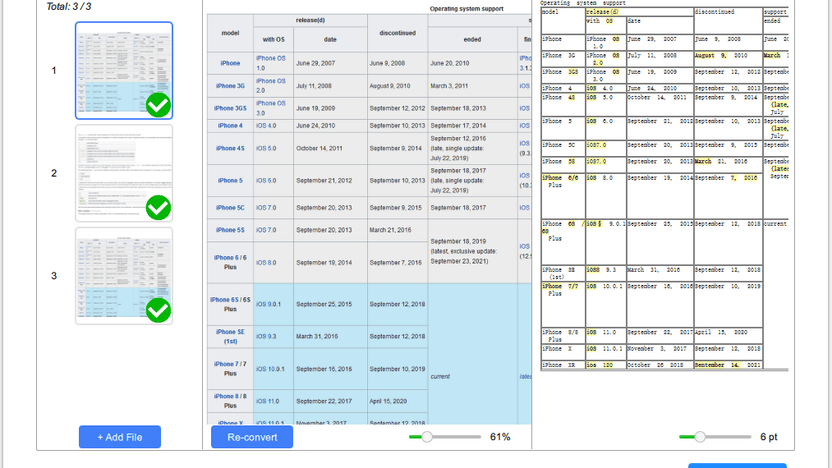Click green checkmark on page 1 thumbnail

159,105
